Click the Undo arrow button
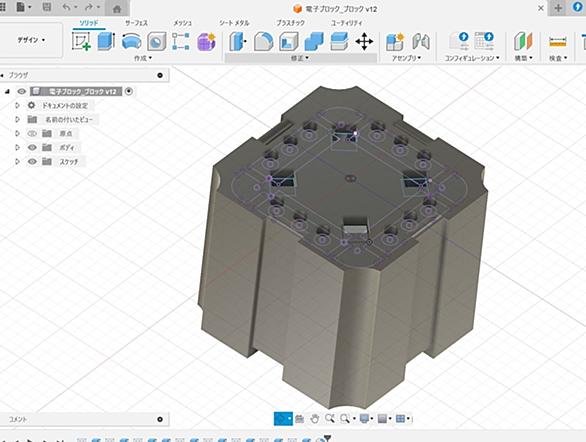Image resolution: width=586 pixels, height=442 pixels. tap(67, 7)
